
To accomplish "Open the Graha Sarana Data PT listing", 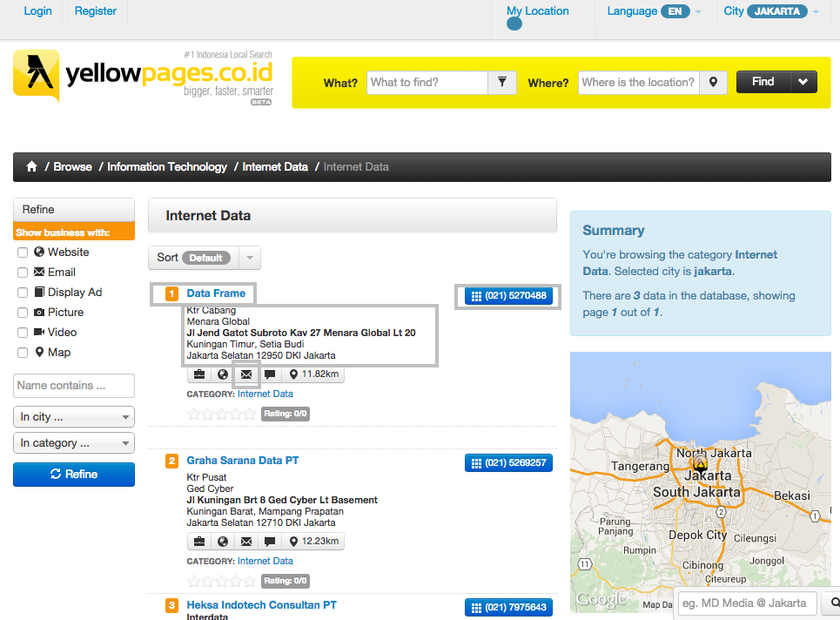I will (243, 461).
